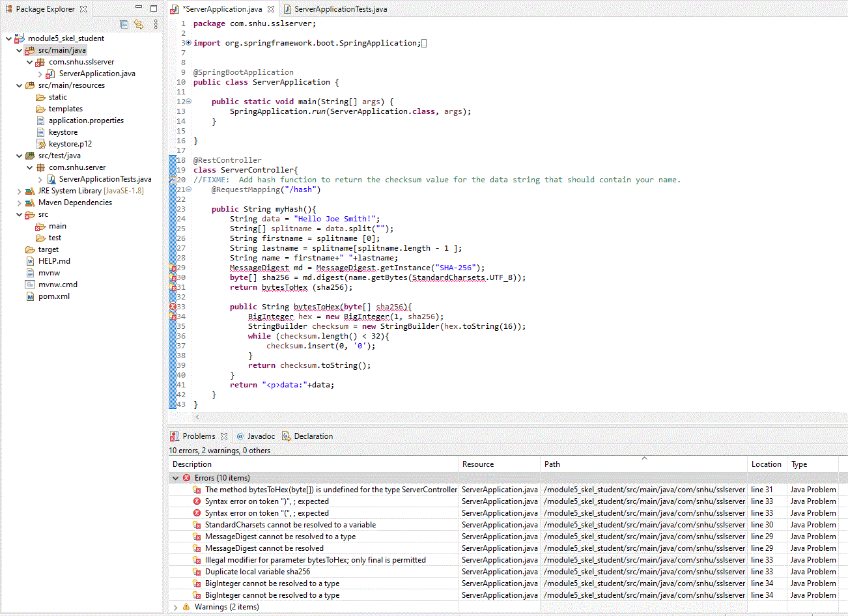
Task: Toggle Link with Editor in Package Explorer
Action: coord(139,24)
